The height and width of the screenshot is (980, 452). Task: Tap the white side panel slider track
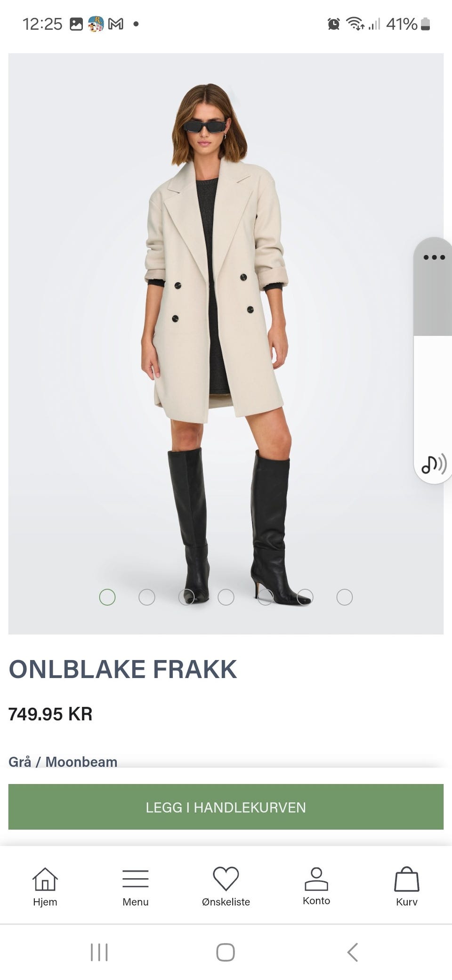click(434, 391)
